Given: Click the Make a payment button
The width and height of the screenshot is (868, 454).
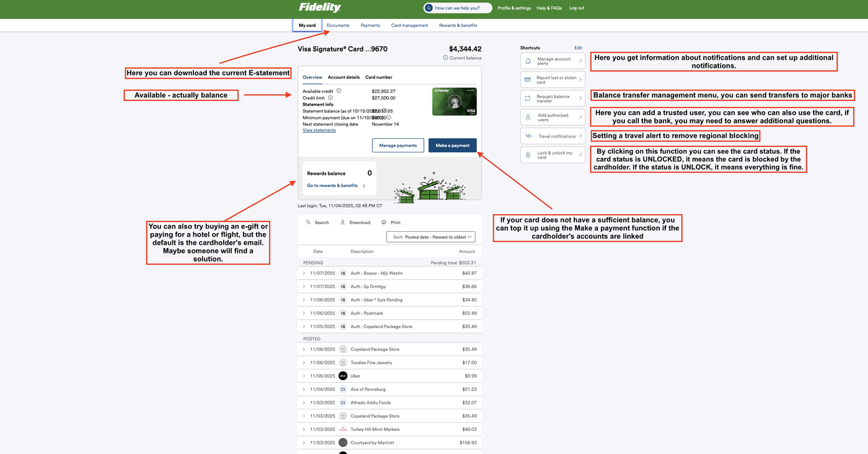Looking at the screenshot, I should click(452, 145).
